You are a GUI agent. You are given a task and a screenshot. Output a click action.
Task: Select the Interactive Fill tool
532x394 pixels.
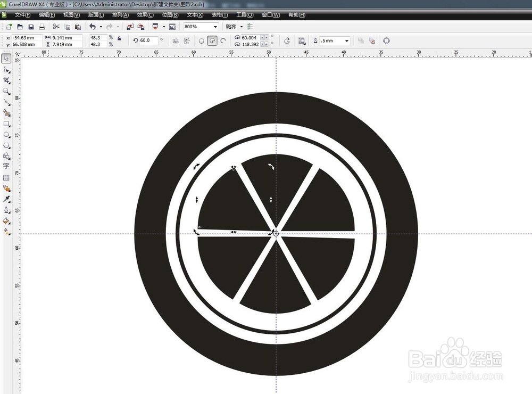coord(6,232)
